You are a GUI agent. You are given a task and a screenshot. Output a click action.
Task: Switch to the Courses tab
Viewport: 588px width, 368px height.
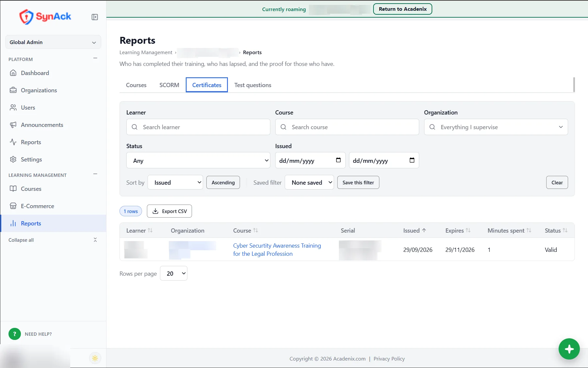pos(136,85)
